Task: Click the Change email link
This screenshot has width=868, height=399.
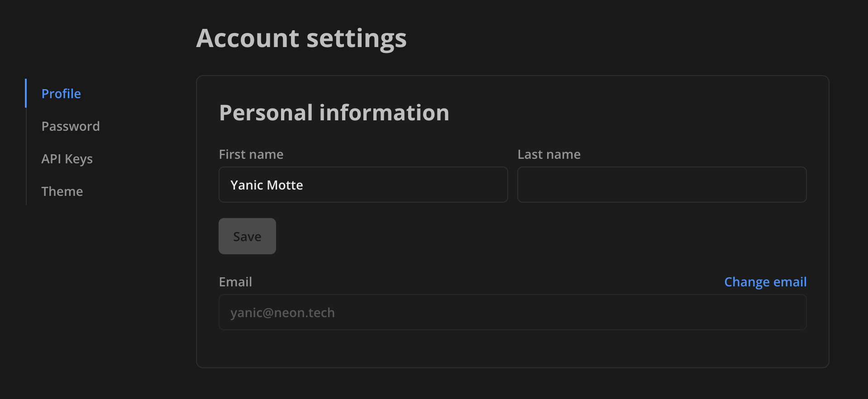Action: 765,282
